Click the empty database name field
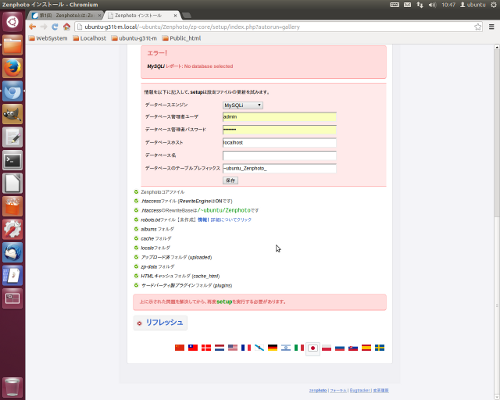The image size is (500, 400). [279, 156]
